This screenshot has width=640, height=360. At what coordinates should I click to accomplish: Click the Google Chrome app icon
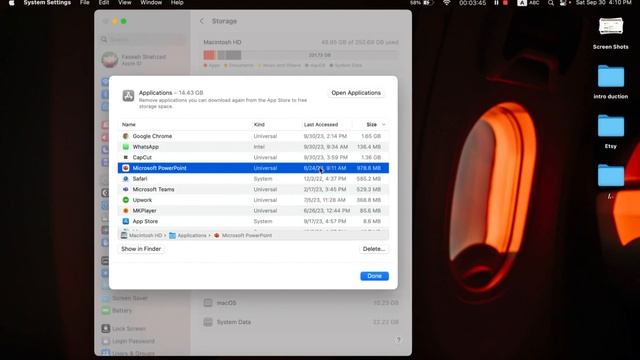[126, 136]
